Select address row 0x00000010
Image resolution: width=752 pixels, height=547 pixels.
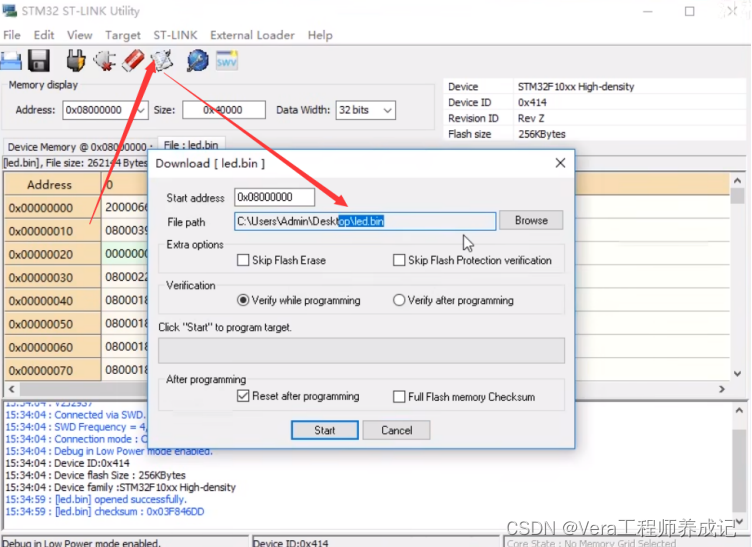pyautogui.click(x=52, y=231)
